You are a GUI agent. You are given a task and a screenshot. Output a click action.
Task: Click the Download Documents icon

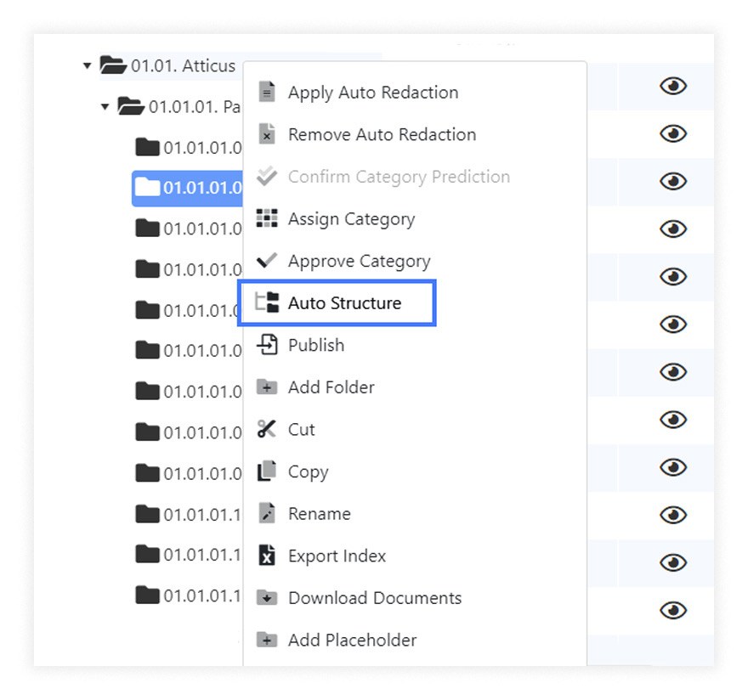tap(267, 598)
